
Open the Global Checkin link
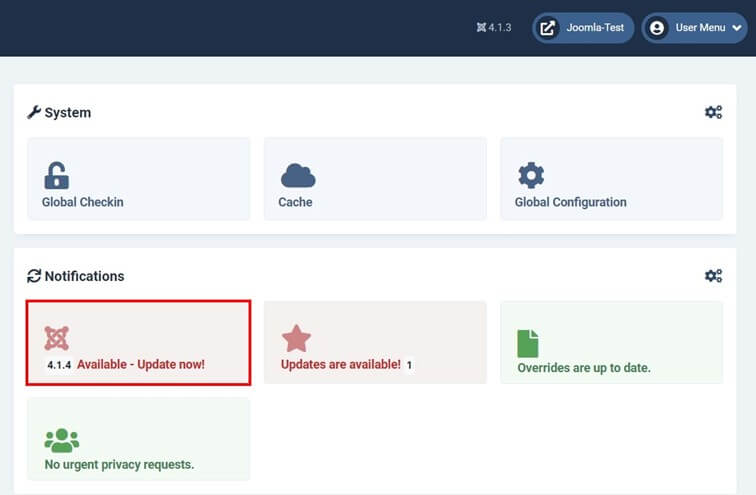(82, 202)
